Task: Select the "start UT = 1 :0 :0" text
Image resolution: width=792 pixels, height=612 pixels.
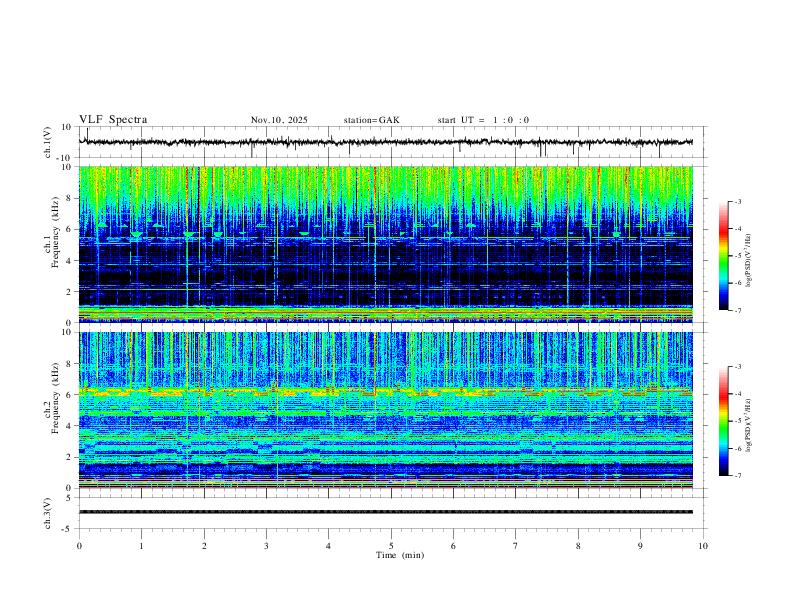Action: (483, 120)
